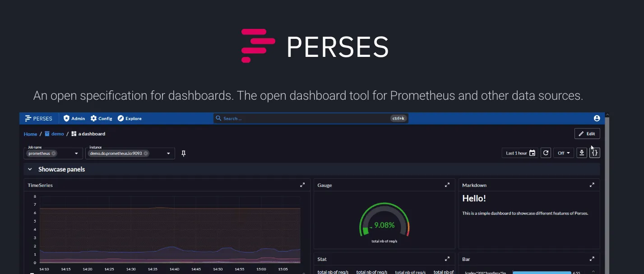644x274 pixels.
Task: Open the JSON view curly braces icon
Action: [595, 153]
